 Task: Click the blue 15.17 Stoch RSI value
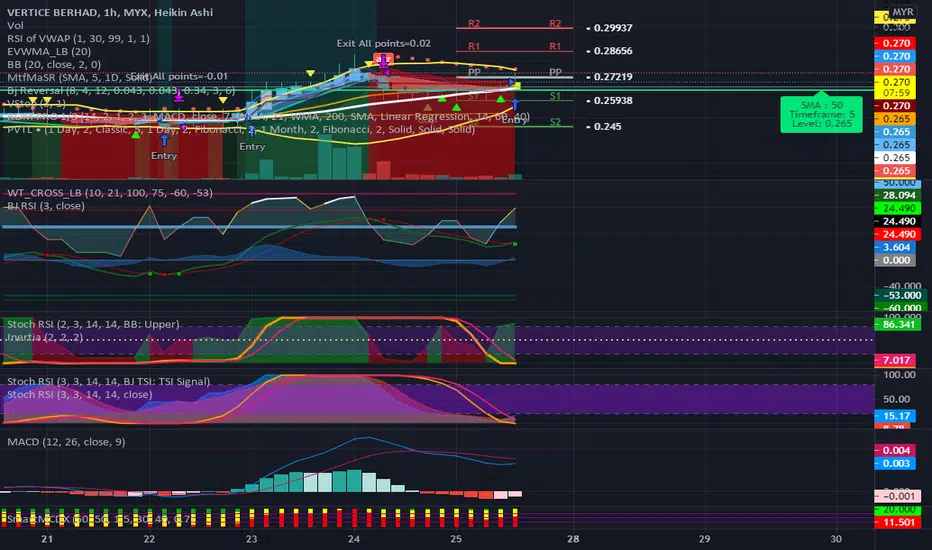[896, 416]
